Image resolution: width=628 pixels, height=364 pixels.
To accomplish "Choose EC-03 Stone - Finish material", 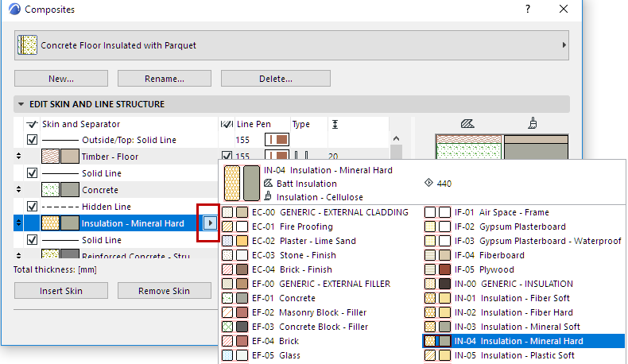I will (321, 255).
